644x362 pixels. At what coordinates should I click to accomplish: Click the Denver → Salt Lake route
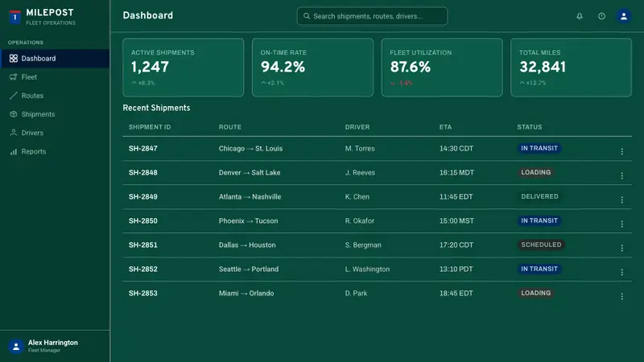[250, 173]
